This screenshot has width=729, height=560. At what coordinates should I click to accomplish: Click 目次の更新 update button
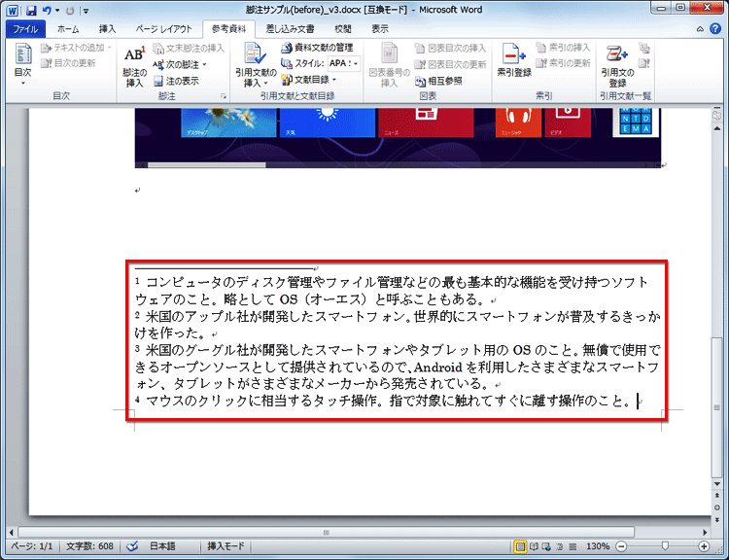(68, 63)
